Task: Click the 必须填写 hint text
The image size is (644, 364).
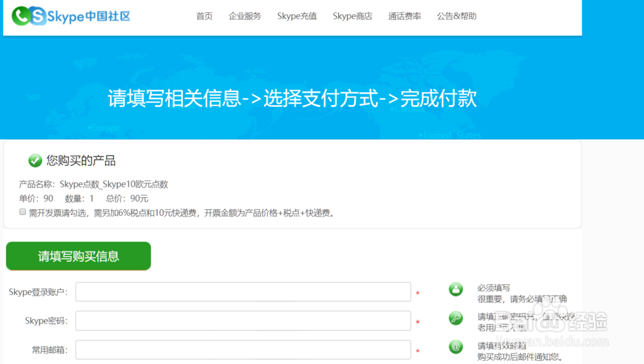Action: [494, 287]
